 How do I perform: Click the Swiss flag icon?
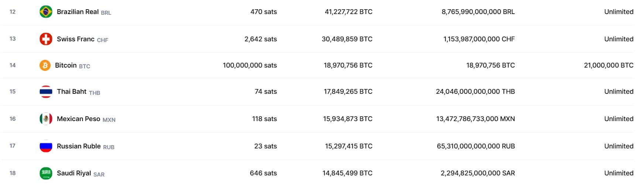(x=46, y=39)
